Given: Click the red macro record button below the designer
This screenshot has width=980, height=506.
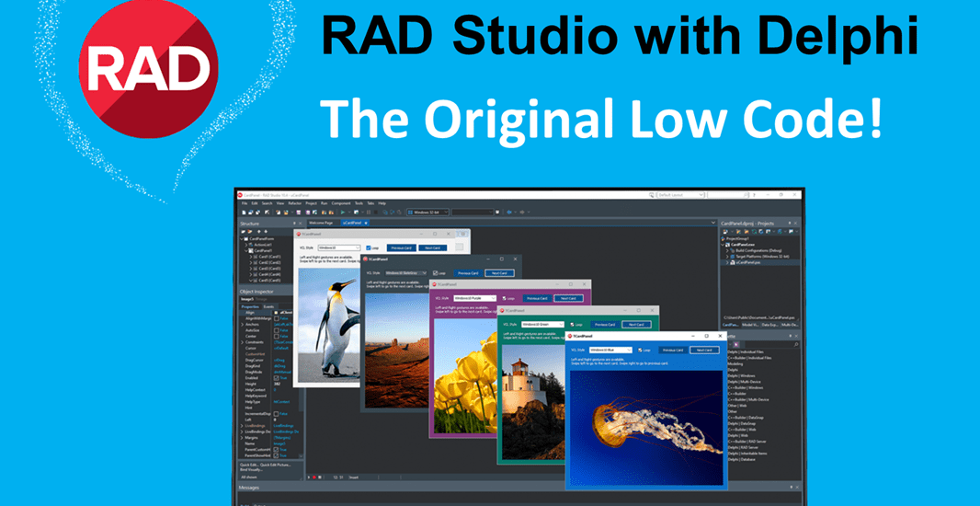Looking at the screenshot, I should tap(314, 477).
